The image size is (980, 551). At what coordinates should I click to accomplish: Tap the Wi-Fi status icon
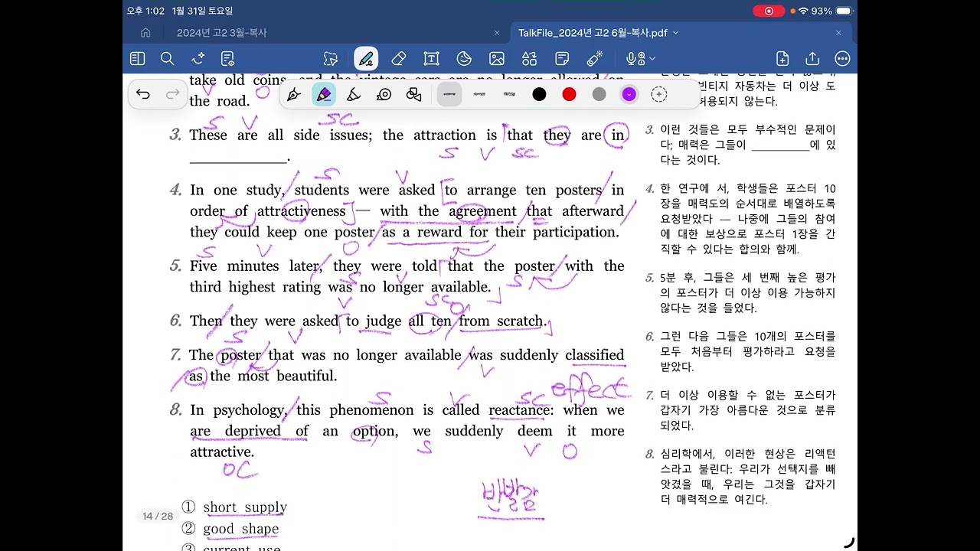click(803, 11)
